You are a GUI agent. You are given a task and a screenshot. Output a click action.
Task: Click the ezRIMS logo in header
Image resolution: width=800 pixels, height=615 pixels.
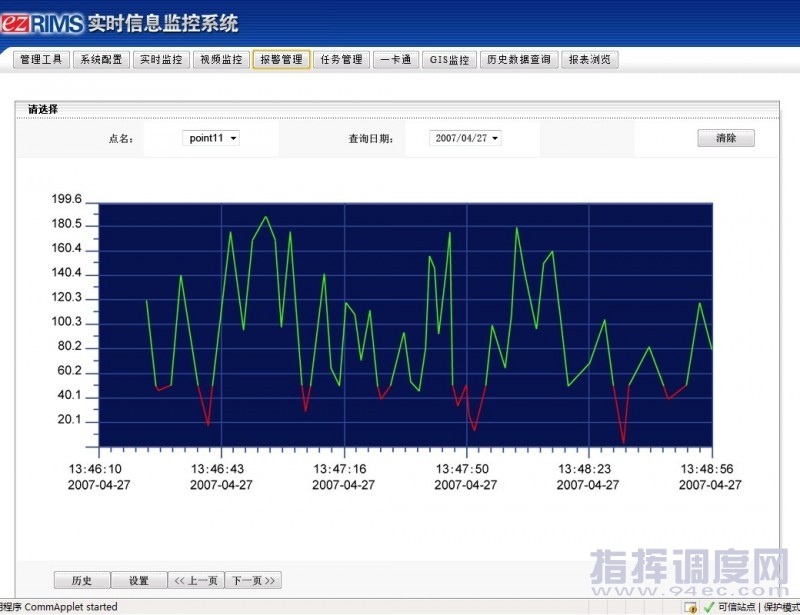pos(41,23)
